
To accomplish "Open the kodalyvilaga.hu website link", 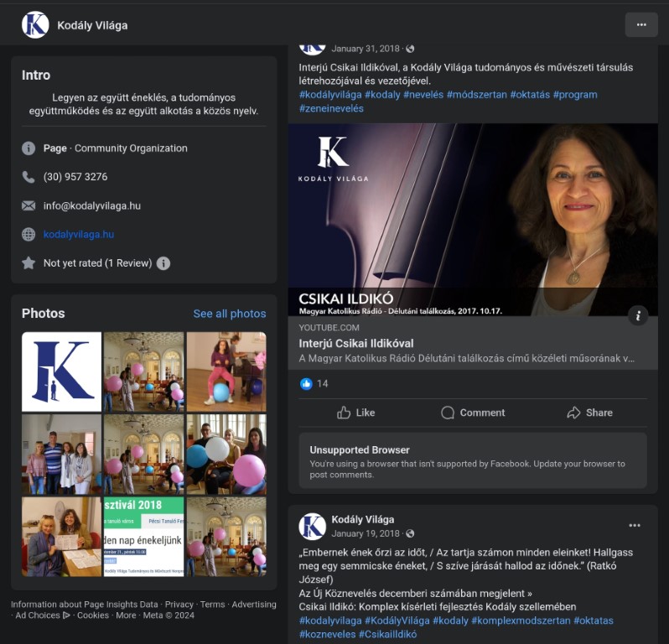I will click(x=79, y=234).
